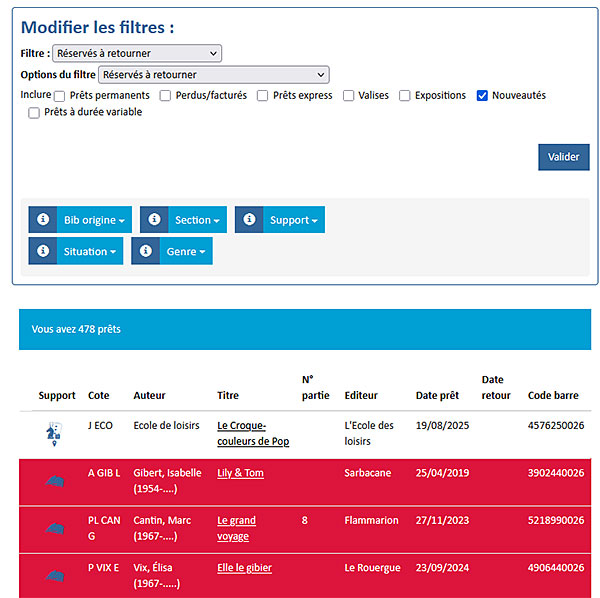Click info icon beside Bib origine
The width and height of the screenshot is (600, 598).
[43, 220]
